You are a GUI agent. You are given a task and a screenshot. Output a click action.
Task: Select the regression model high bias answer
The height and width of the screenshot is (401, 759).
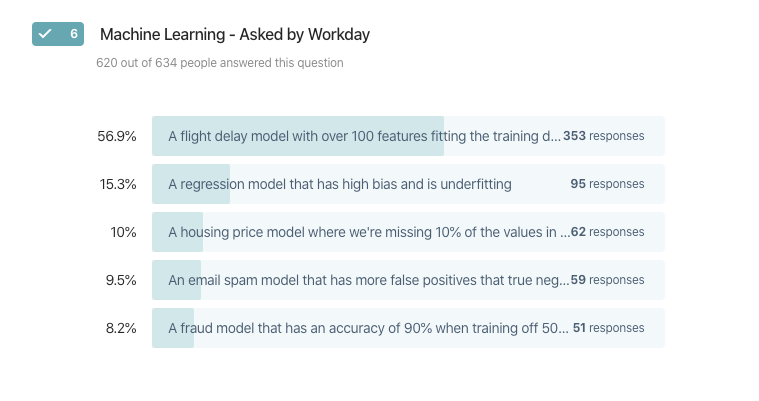pyautogui.click(x=408, y=184)
